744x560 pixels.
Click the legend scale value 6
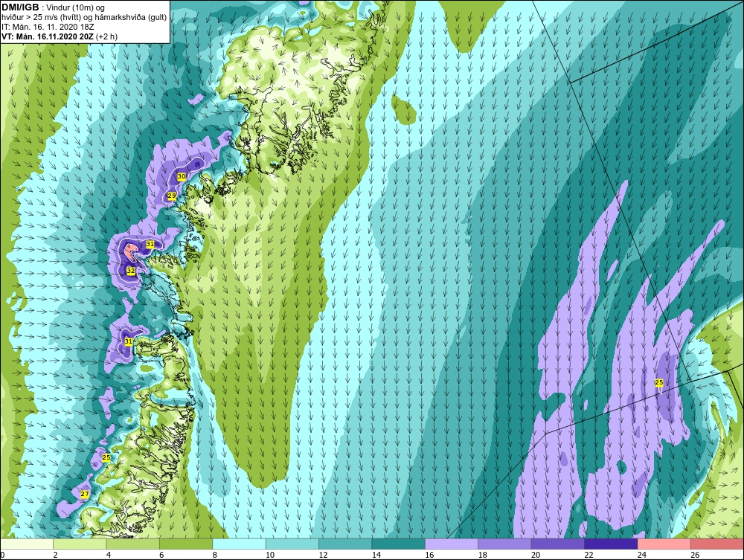(161, 555)
